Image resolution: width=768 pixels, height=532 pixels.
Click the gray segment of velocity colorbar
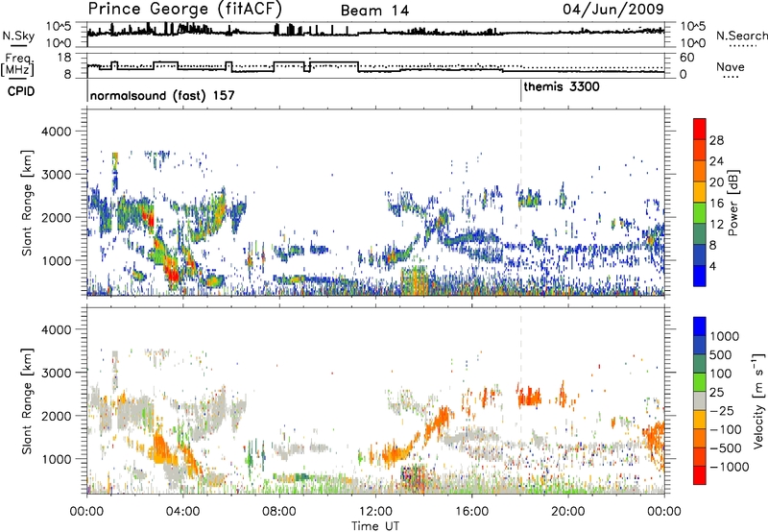700,401
